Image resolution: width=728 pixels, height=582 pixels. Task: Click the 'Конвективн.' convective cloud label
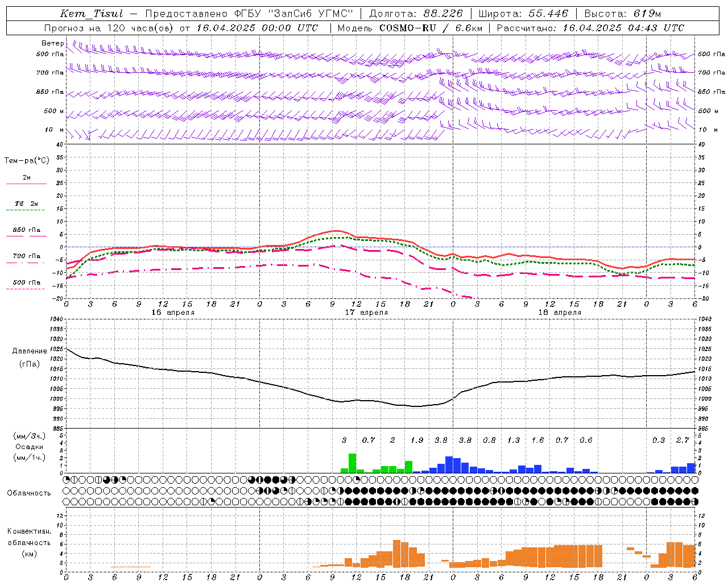click(29, 531)
